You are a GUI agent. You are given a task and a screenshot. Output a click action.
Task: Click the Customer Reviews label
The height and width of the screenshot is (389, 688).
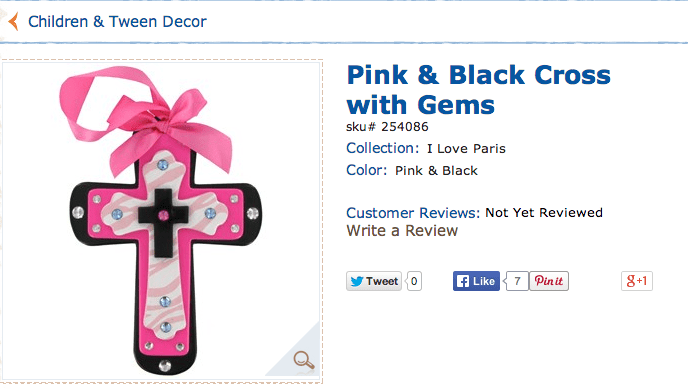pos(413,213)
